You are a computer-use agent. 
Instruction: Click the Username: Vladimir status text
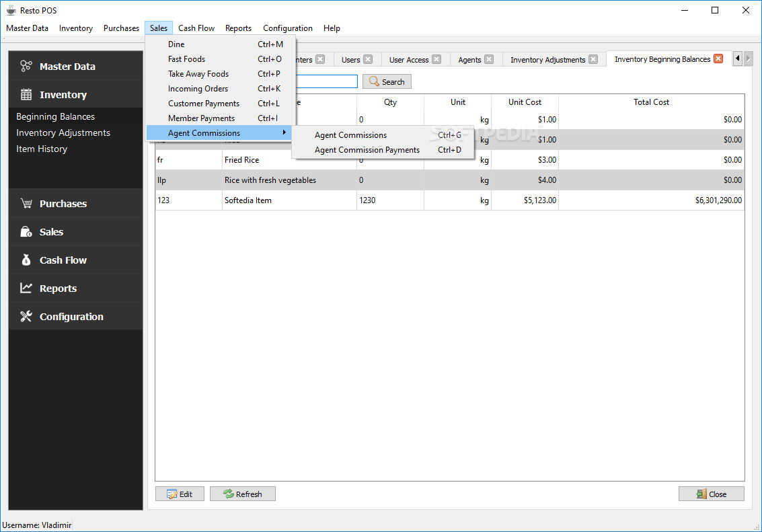[37, 525]
